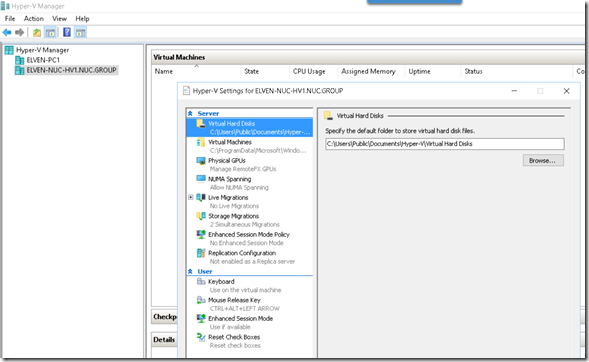The image size is (589, 362).
Task: Click the ELVEN-PC1 server icon
Action: (20, 60)
